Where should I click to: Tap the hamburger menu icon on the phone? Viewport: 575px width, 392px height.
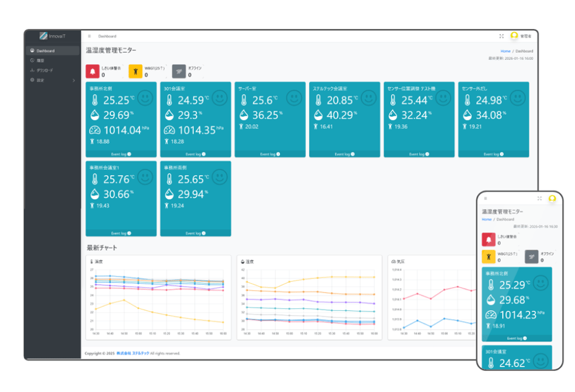485,198
